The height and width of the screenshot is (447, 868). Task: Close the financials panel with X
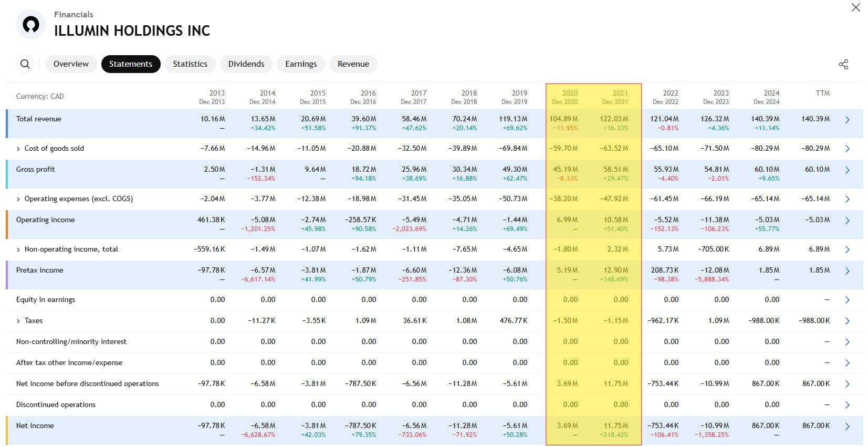(856, 7)
